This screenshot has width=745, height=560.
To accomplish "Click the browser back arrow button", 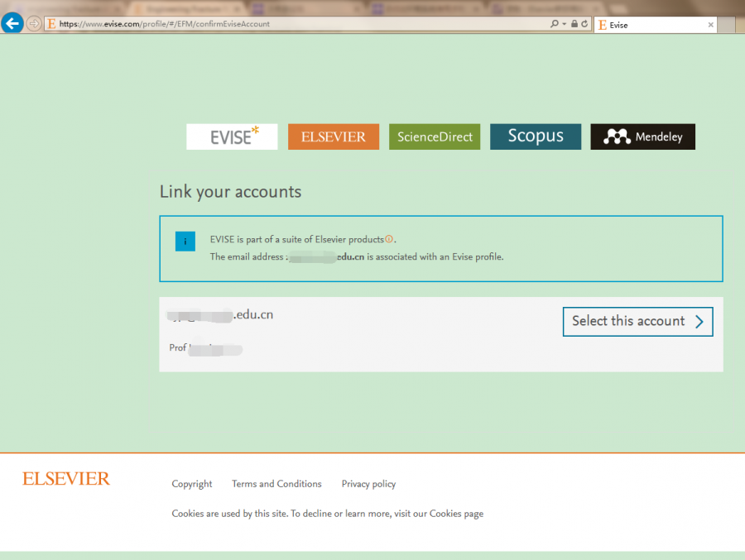I will pos(12,23).
